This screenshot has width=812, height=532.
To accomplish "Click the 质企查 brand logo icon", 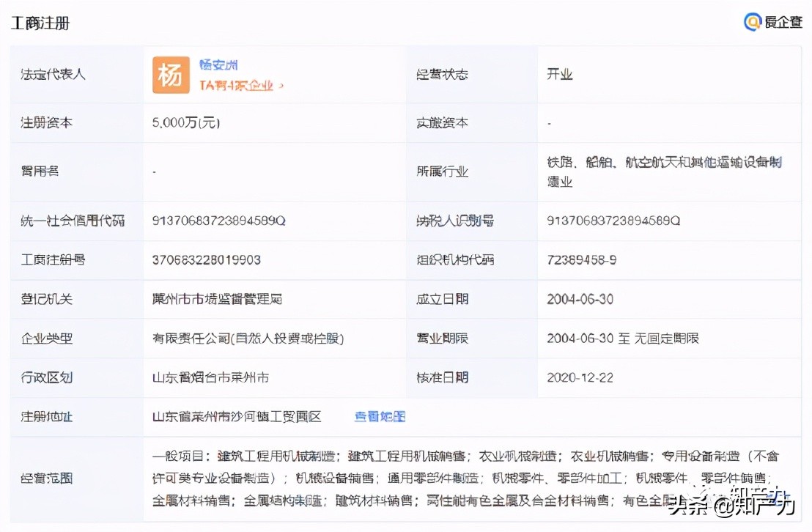I will (753, 22).
